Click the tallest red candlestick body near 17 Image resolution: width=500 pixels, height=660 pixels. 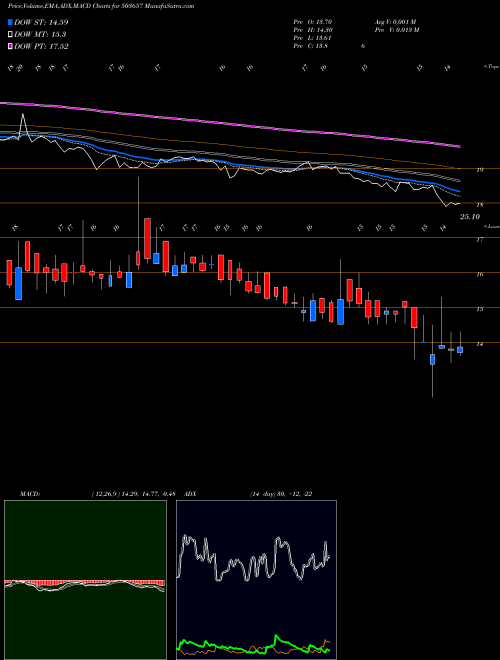point(147,239)
